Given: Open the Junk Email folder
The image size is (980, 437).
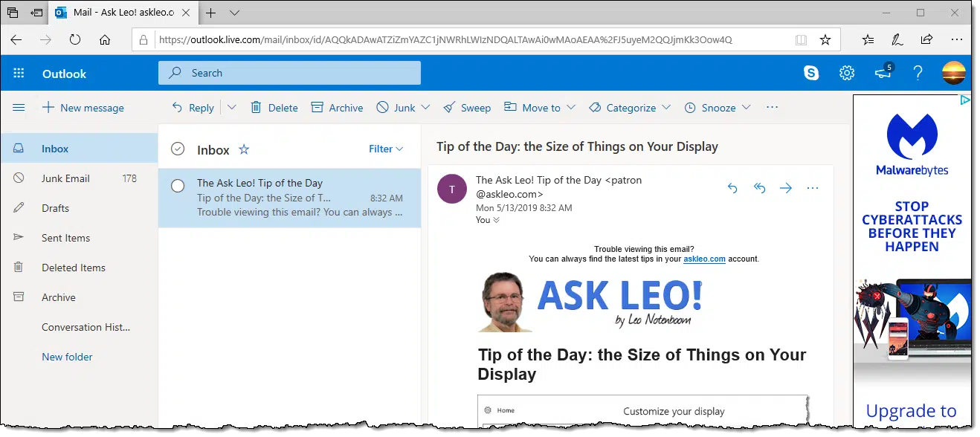Looking at the screenshot, I should 79,178.
